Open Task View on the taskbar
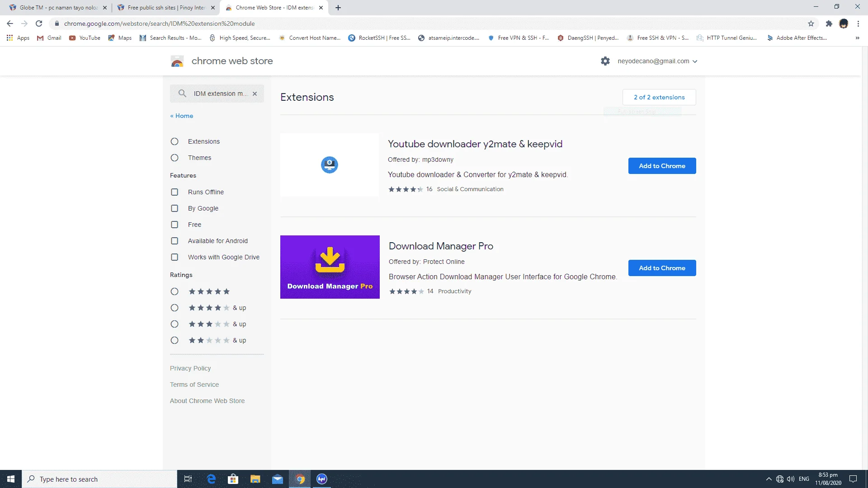Viewport: 868px width, 488px height. click(188, 479)
